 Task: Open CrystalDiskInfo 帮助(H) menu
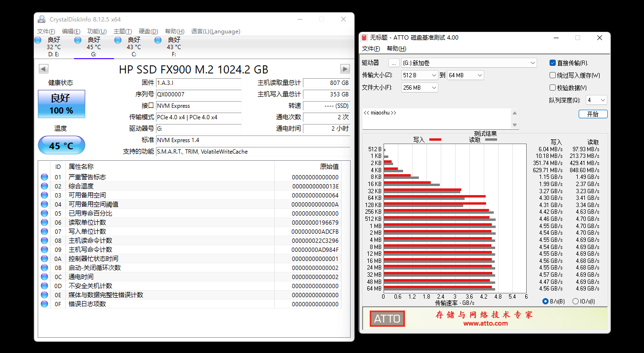175,31
